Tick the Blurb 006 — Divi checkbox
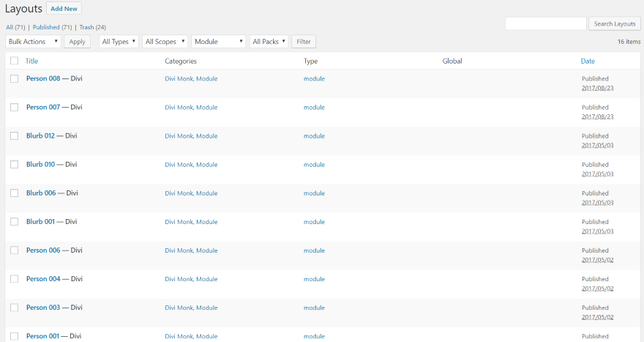 pos(15,193)
